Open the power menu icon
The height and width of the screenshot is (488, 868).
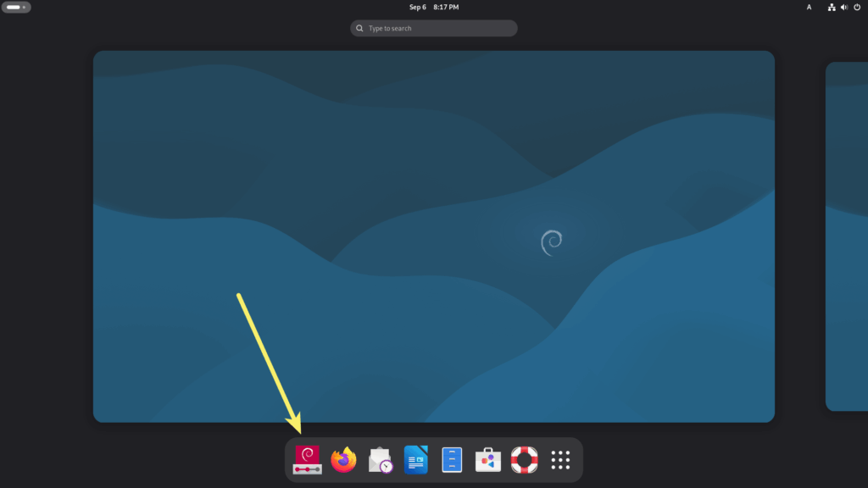click(x=857, y=7)
